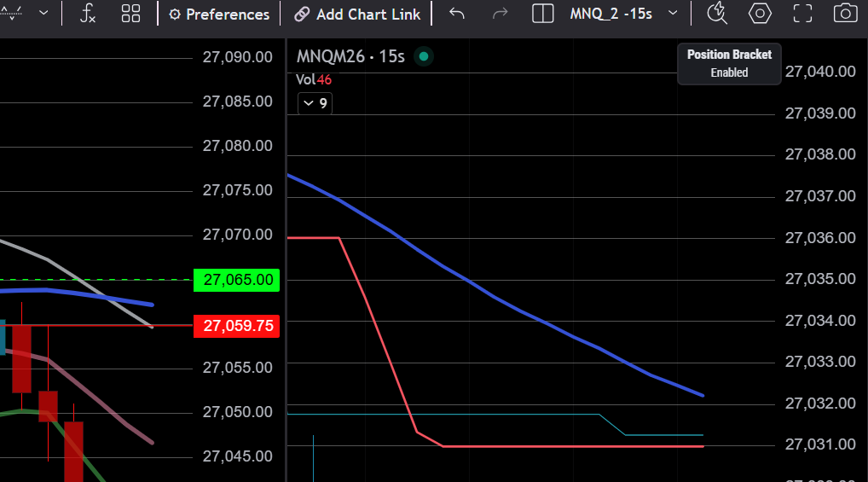Take a chart snapshot with the camera icon

pos(845,14)
